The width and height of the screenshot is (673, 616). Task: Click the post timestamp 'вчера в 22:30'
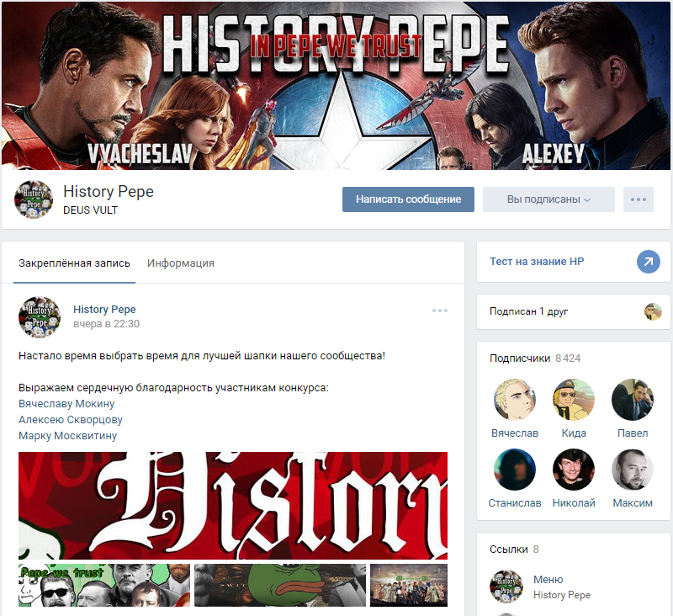pos(107,324)
